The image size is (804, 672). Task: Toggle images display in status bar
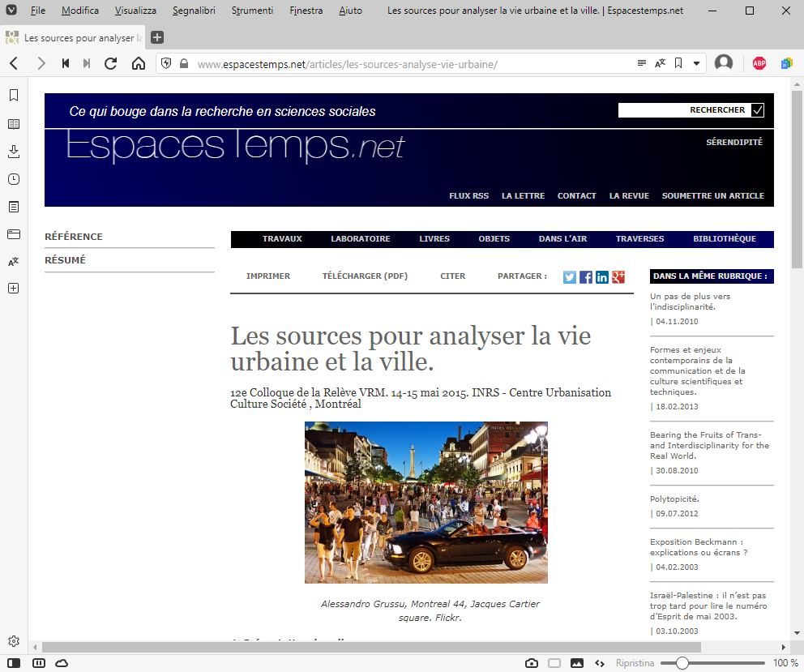577,663
